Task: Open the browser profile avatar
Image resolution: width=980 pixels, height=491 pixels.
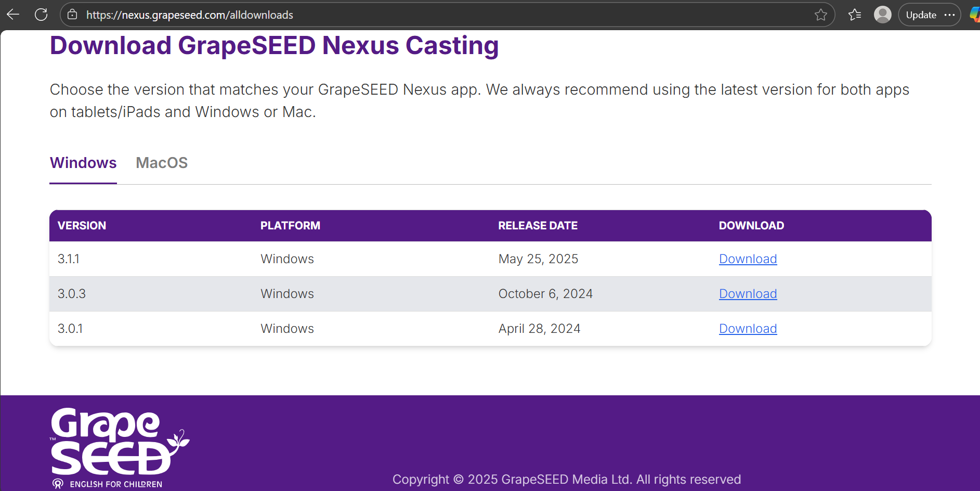Action: [x=883, y=15]
